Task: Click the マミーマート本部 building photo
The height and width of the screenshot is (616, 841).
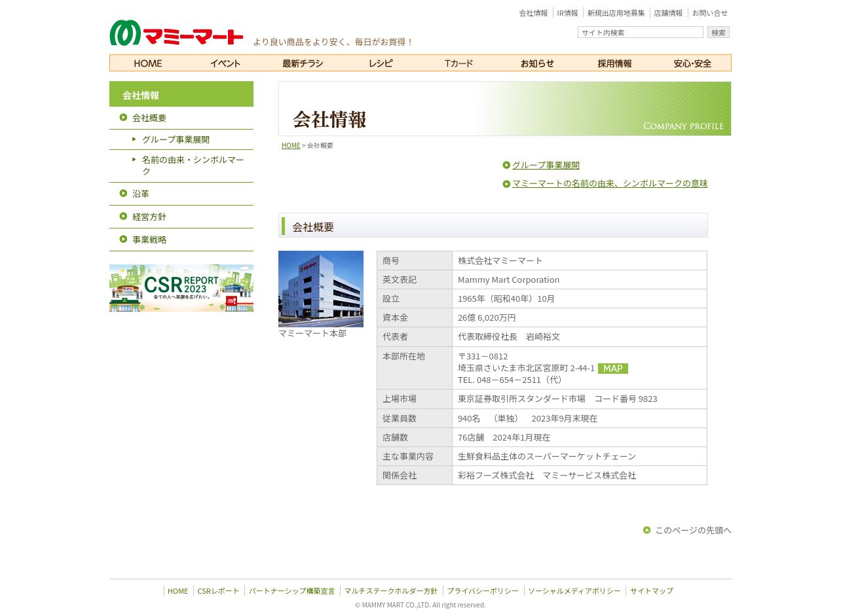Action: [321, 289]
